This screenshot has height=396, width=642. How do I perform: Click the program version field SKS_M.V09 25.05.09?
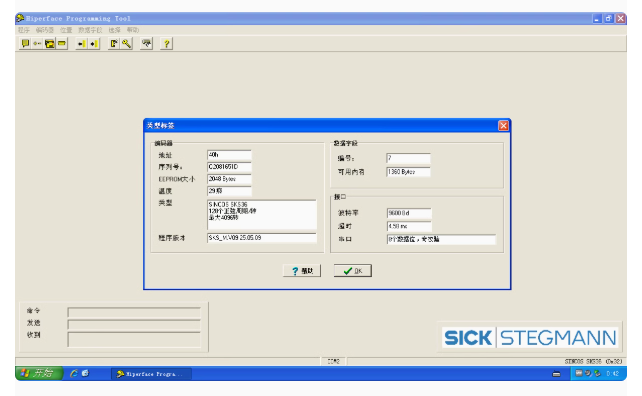(x=262, y=238)
